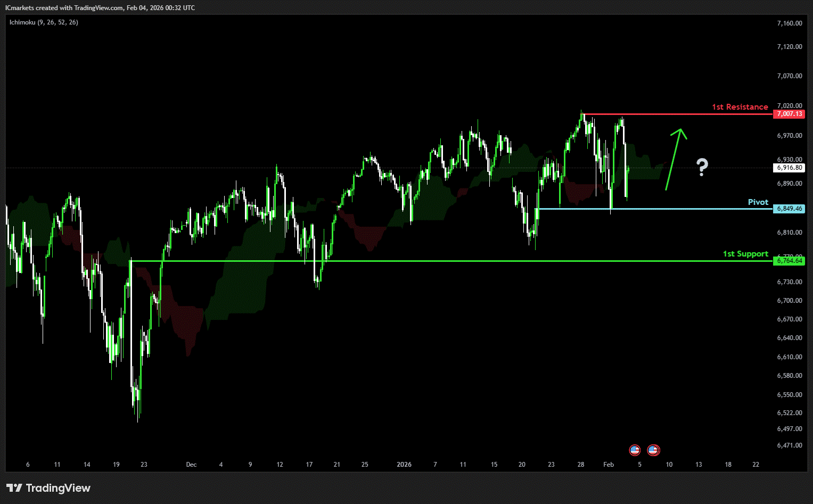Click the red 7,007.13 price tag
Viewport: 813px width, 504px height.
point(789,114)
